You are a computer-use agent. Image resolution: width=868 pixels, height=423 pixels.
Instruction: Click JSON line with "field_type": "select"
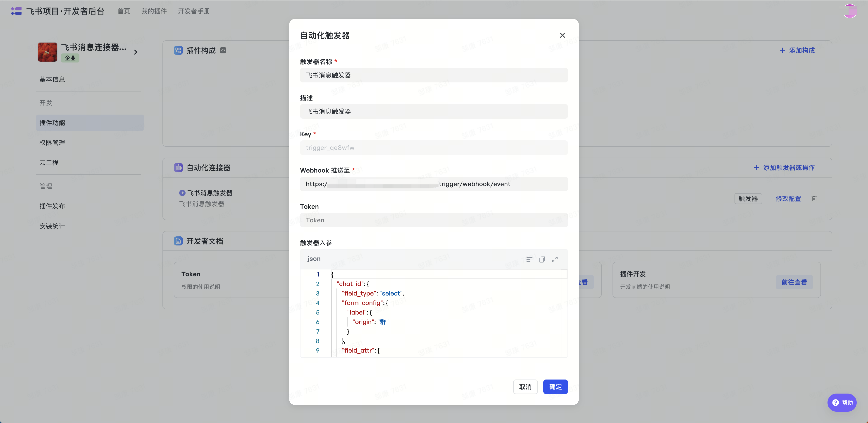point(373,293)
